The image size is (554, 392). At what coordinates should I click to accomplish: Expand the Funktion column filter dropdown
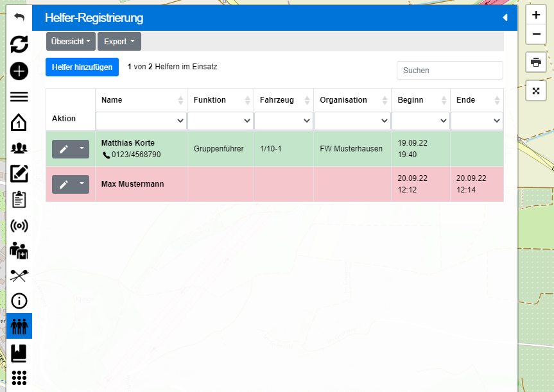tap(220, 121)
